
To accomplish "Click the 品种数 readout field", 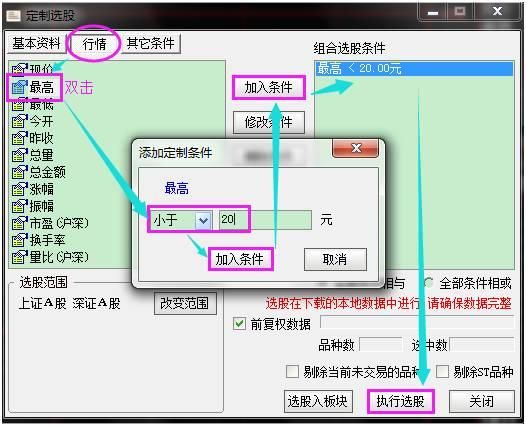I will click(381, 344).
